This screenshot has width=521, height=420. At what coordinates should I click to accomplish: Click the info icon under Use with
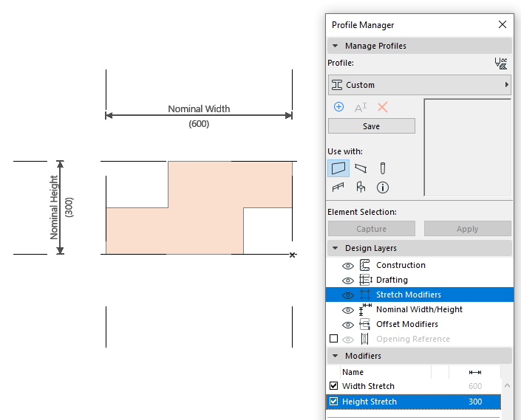tap(383, 187)
